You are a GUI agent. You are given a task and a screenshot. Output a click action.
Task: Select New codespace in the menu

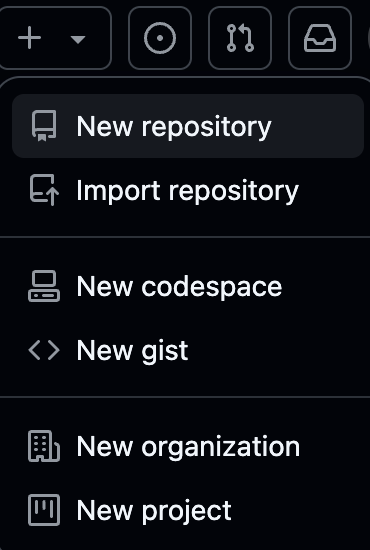click(x=188, y=286)
